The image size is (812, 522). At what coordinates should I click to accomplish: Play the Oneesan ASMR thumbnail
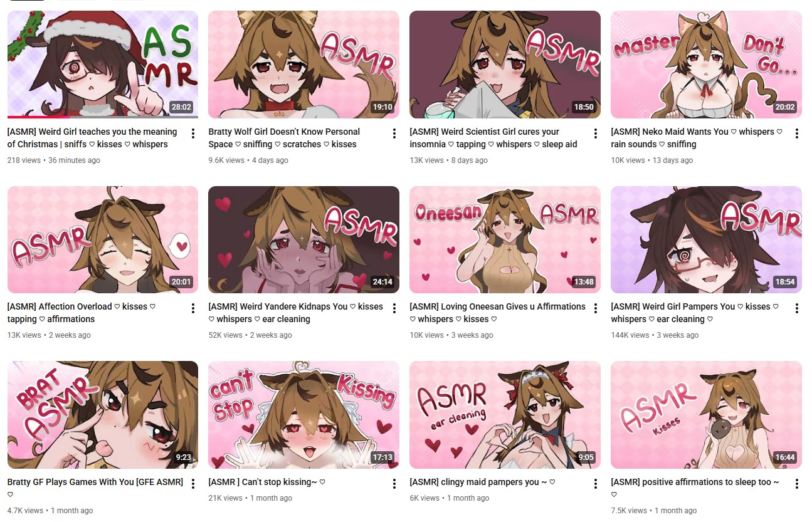coord(505,239)
